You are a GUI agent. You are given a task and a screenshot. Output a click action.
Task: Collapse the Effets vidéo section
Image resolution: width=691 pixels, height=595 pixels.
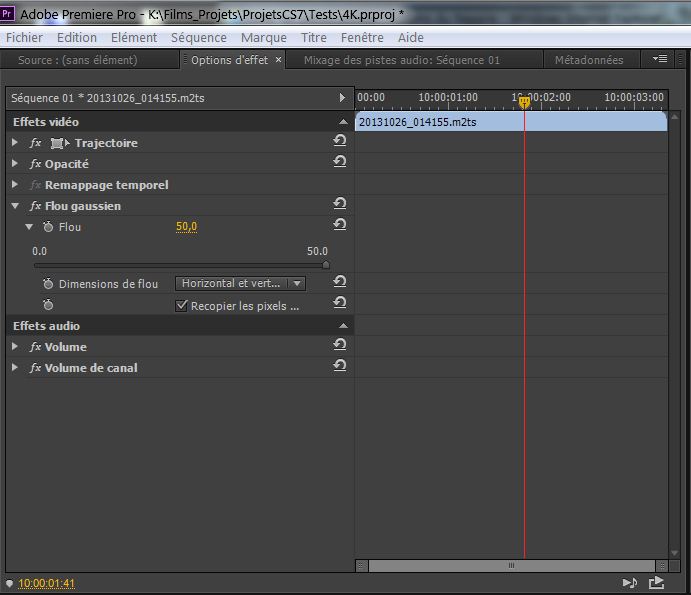[343, 122]
